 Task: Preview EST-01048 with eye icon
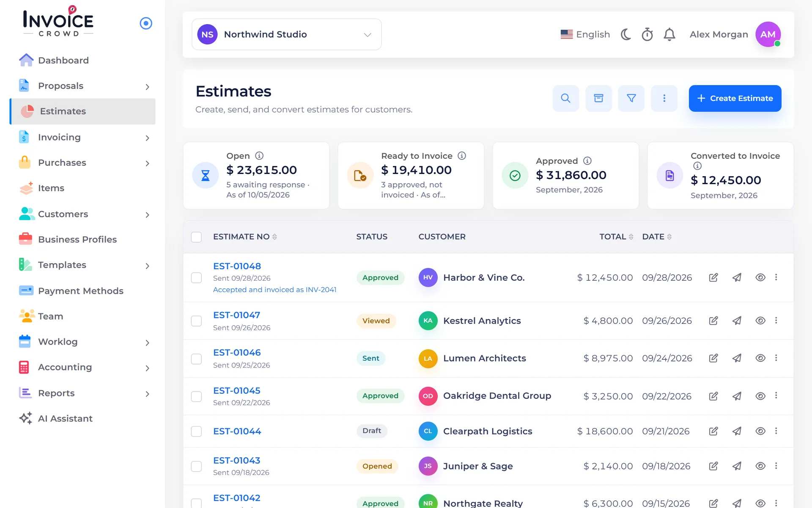[x=760, y=278]
